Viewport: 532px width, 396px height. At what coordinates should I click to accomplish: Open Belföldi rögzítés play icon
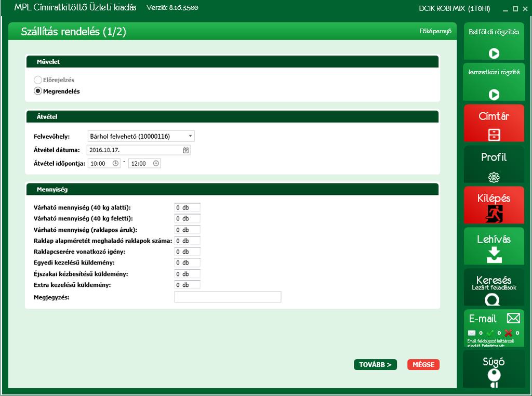tap(494, 54)
